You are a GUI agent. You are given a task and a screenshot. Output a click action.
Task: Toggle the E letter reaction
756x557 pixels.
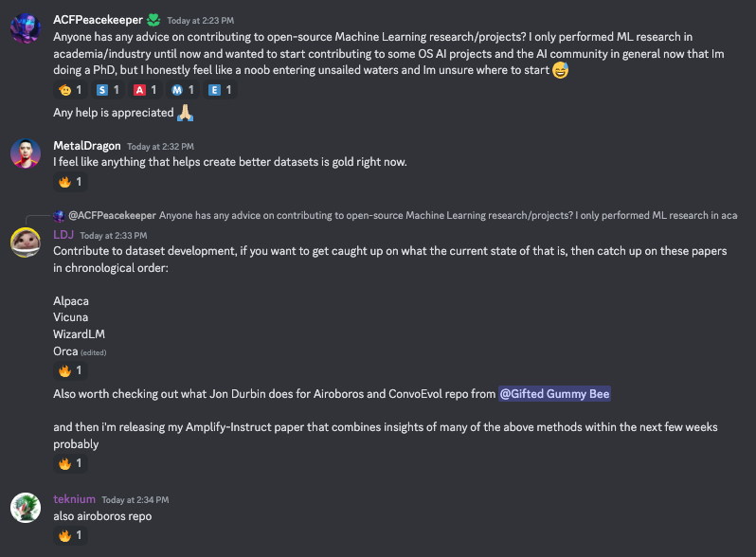coord(221,90)
